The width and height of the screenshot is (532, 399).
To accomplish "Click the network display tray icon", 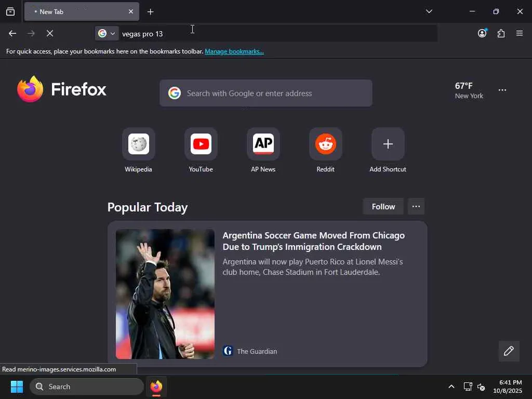I will 468,387.
